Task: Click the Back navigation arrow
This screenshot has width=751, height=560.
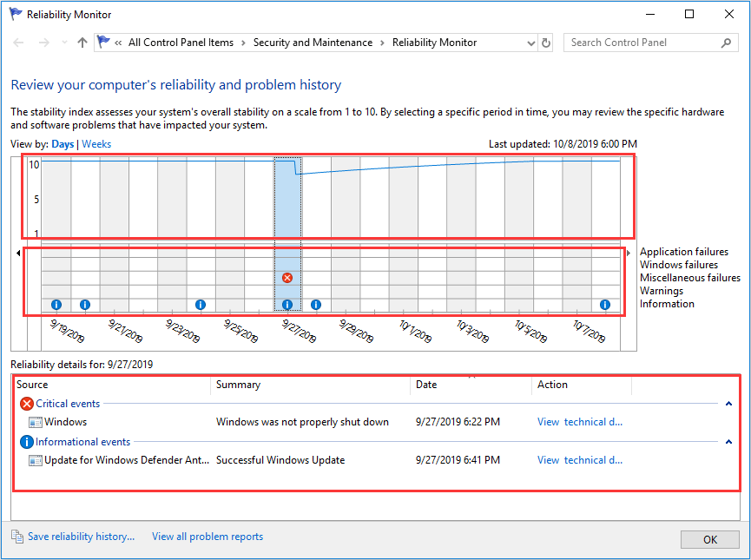Action: [x=18, y=43]
